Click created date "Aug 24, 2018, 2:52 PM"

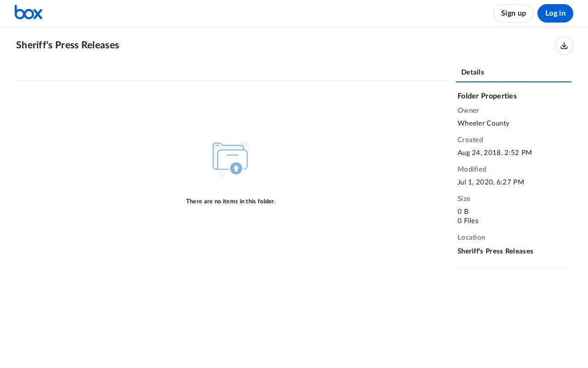click(x=495, y=153)
